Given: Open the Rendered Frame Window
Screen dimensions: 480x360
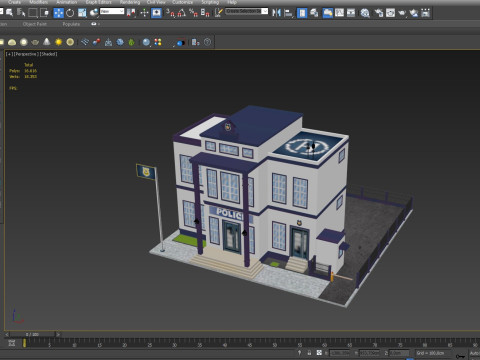Looking at the screenshot, I should pyautogui.click(x=390, y=13).
